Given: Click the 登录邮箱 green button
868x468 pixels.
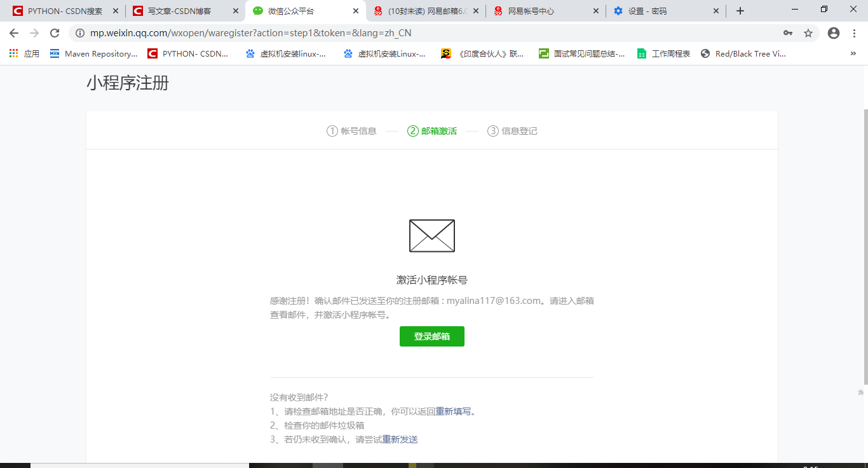Looking at the screenshot, I should (x=432, y=336).
